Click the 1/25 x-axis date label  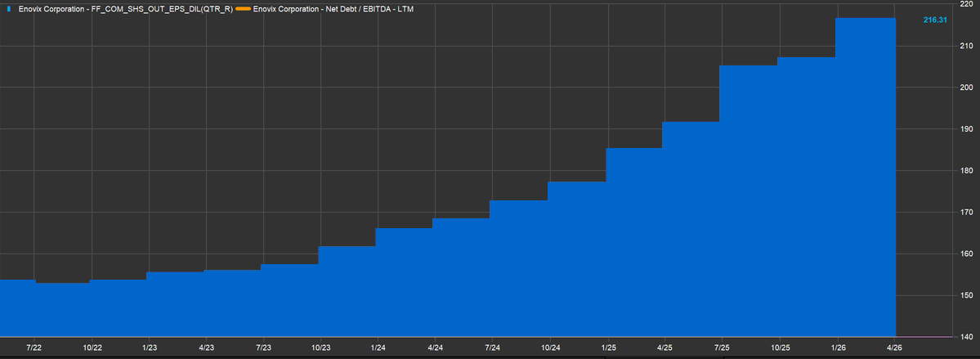pyautogui.click(x=608, y=347)
